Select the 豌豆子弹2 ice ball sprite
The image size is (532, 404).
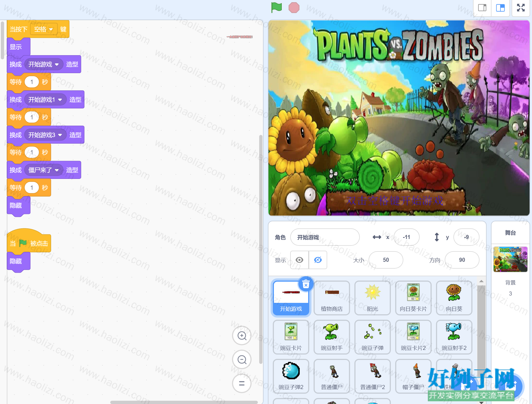coord(291,377)
